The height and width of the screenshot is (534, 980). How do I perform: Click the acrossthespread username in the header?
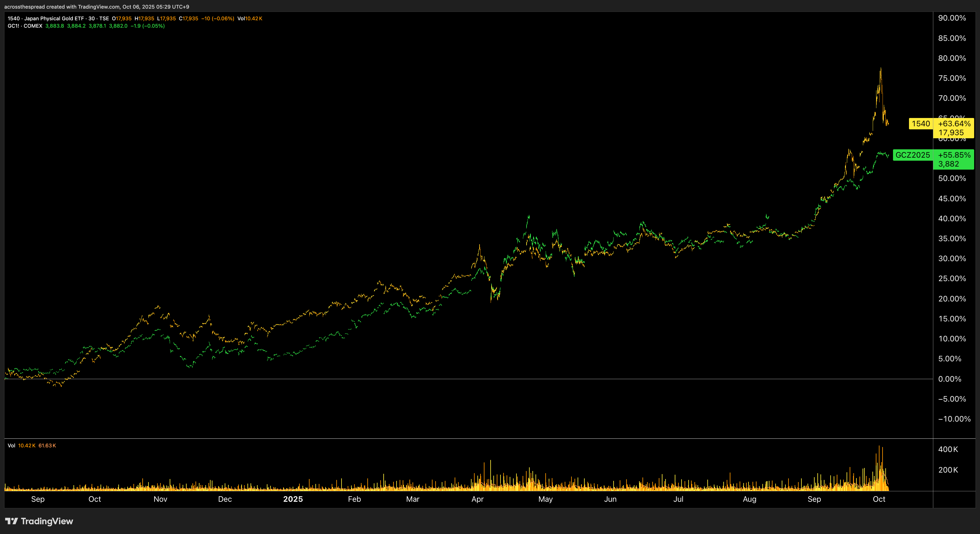click(24, 7)
